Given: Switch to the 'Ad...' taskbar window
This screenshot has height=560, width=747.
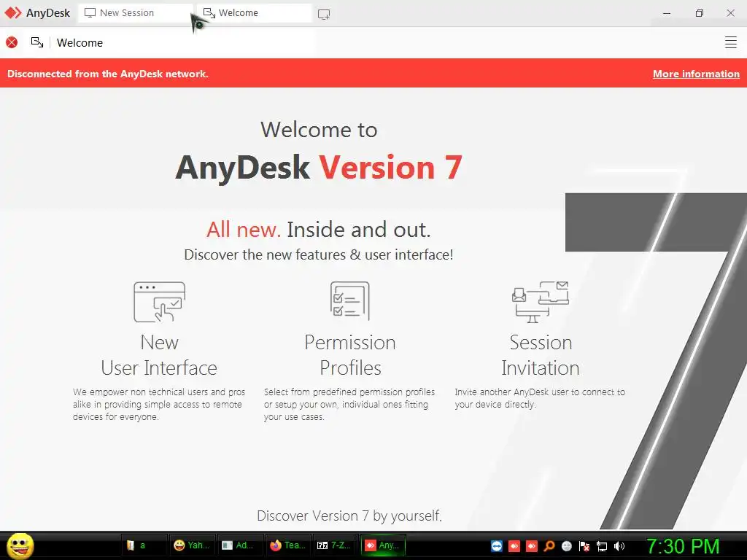Looking at the screenshot, I should [241, 545].
